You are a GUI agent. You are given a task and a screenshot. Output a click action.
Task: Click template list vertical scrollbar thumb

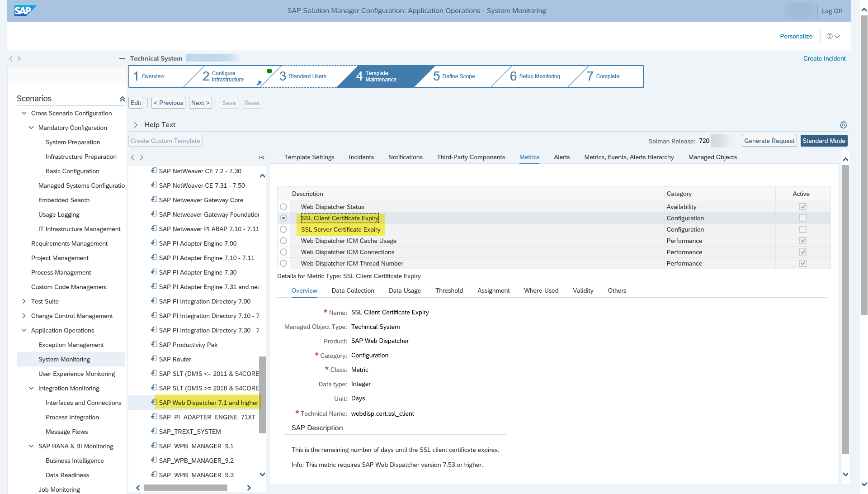click(x=262, y=394)
